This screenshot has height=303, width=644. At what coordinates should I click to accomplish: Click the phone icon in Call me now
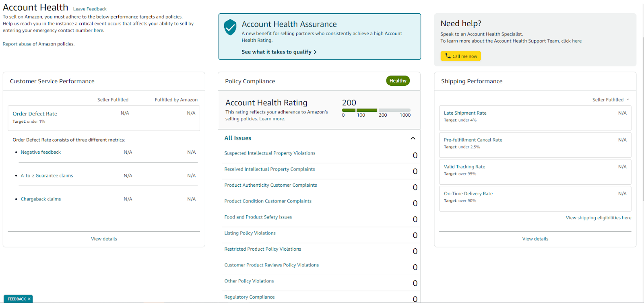click(x=448, y=56)
